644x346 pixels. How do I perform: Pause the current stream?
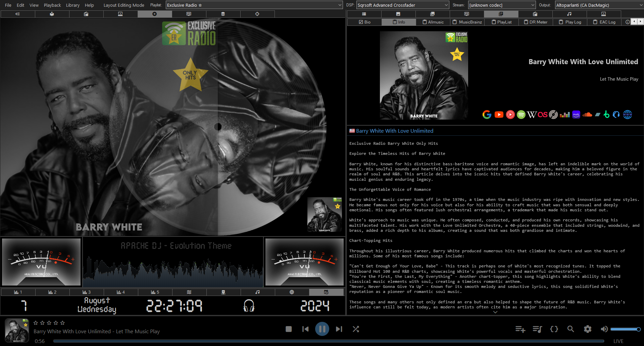tap(322, 329)
